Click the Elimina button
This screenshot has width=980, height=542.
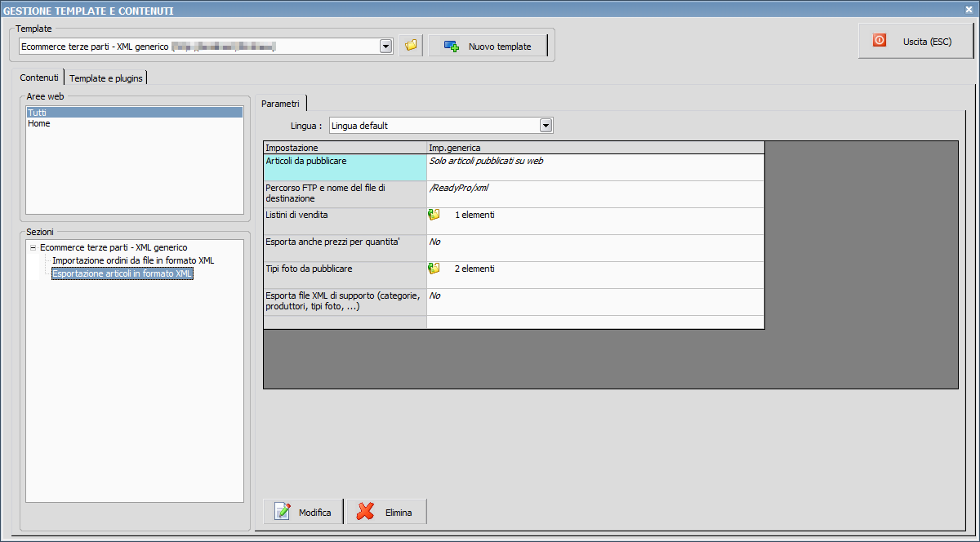[x=387, y=512]
